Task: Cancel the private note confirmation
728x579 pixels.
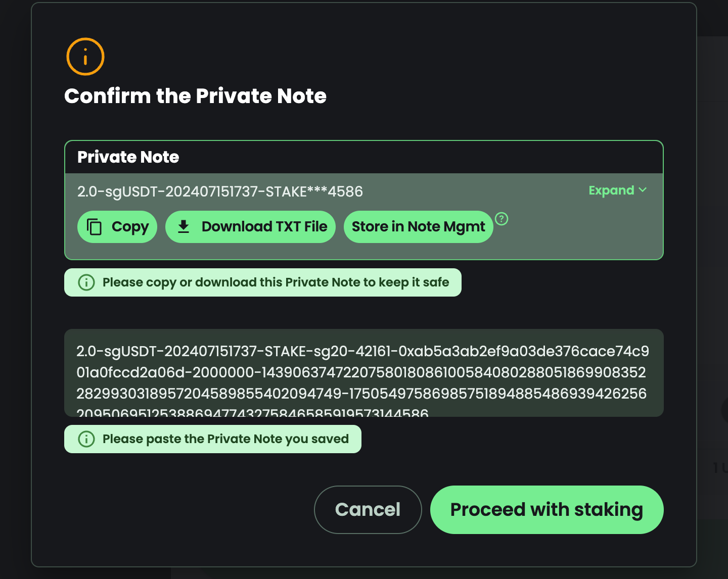Action: coord(368,509)
